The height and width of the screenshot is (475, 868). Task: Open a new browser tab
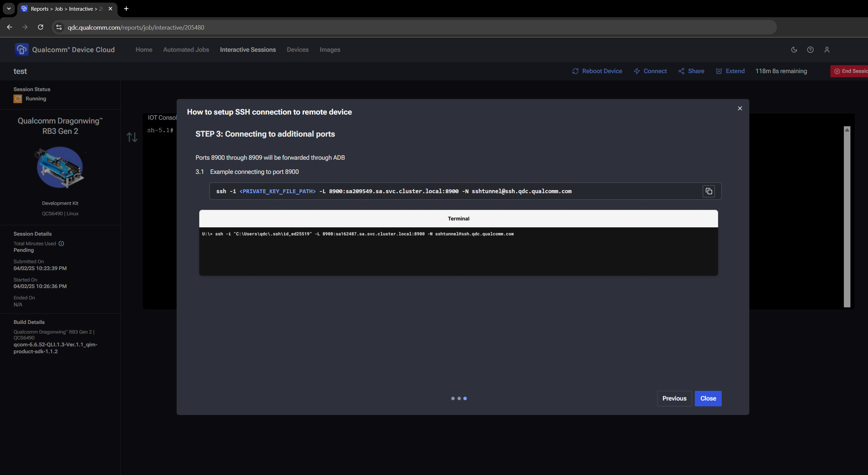click(x=126, y=9)
